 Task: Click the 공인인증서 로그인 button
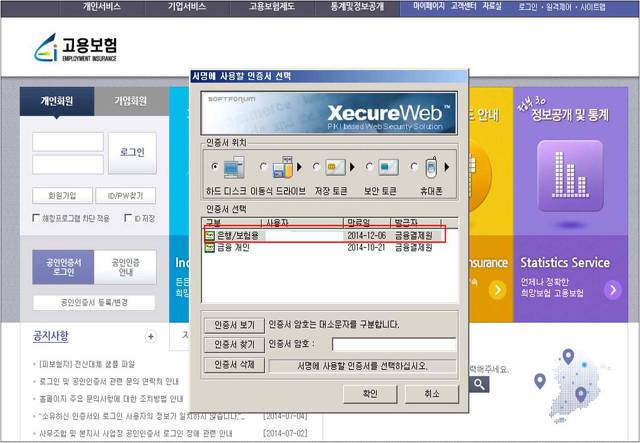tap(63, 267)
